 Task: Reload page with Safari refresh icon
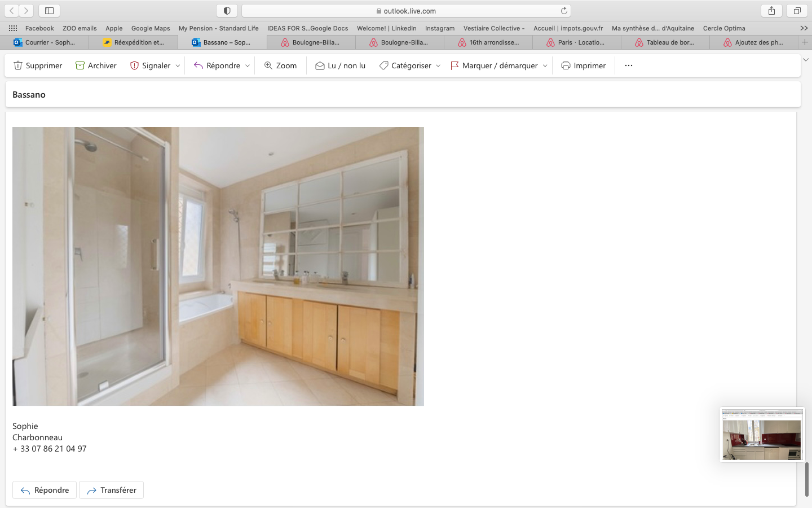click(x=564, y=11)
